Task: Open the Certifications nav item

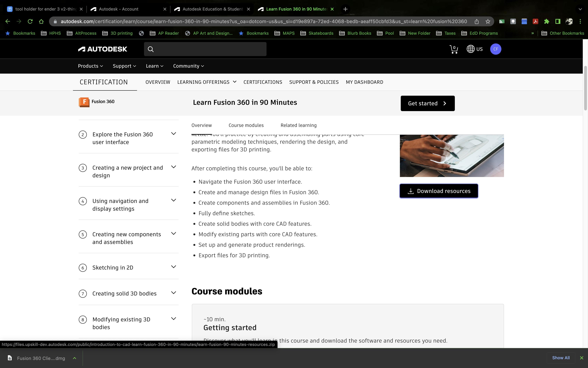Action: point(263,82)
